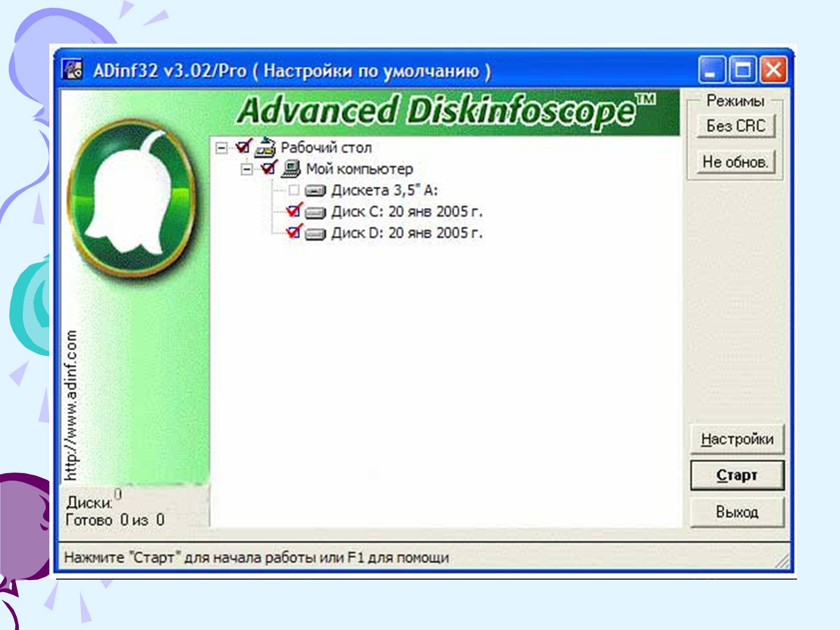The image size is (840, 630).
Task: Click the Мой компьютер computer icon
Action: (x=291, y=169)
